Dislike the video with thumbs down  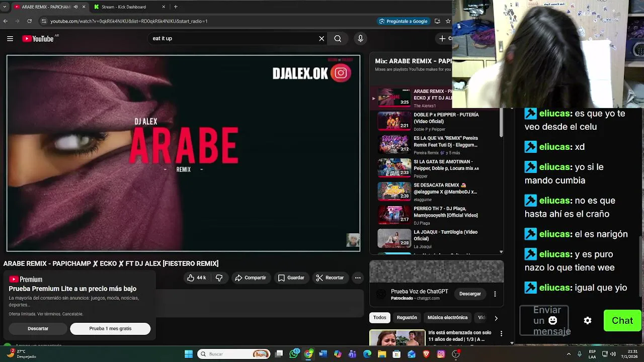[x=219, y=278]
